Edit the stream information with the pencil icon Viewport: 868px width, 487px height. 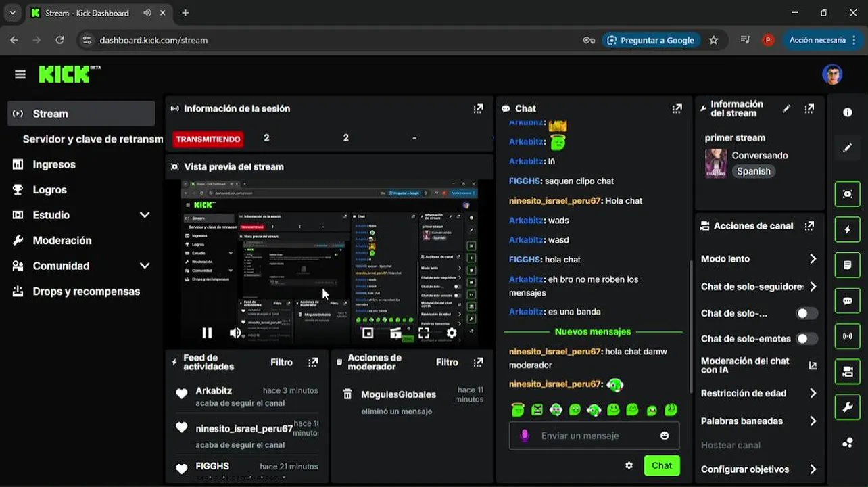point(786,108)
